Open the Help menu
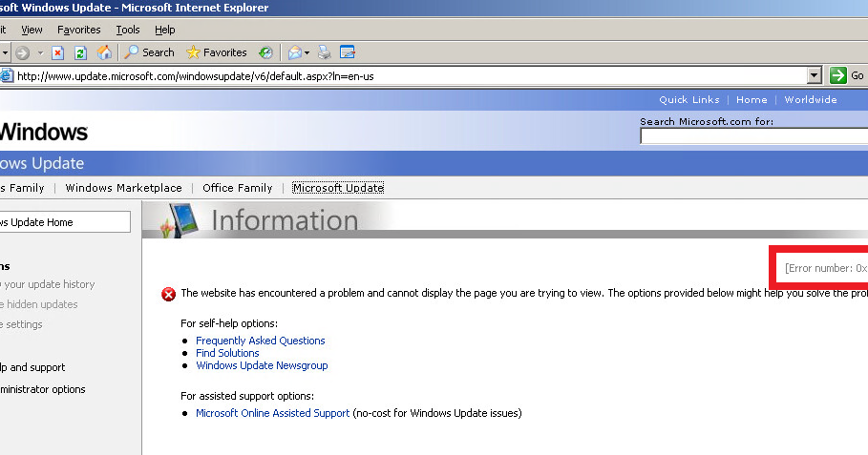Viewport: 868px width, 455px height. pyautogui.click(x=165, y=30)
